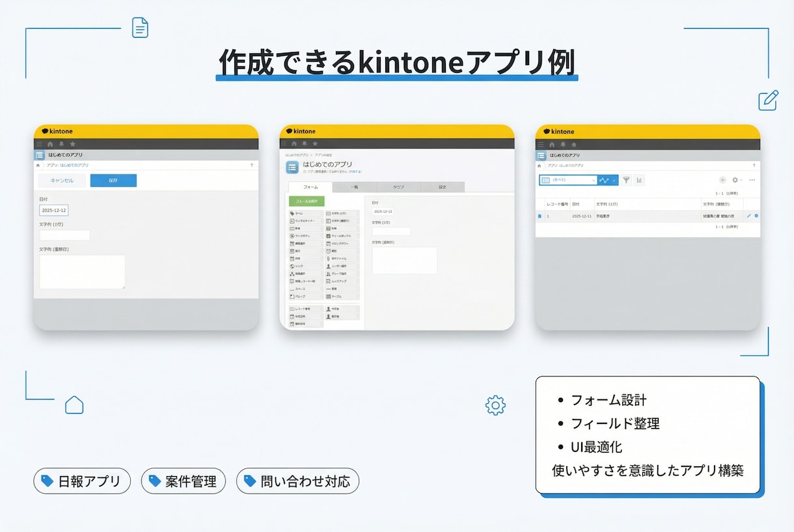Open the bar chart aggregate icon
794x532 pixels.
(639, 180)
